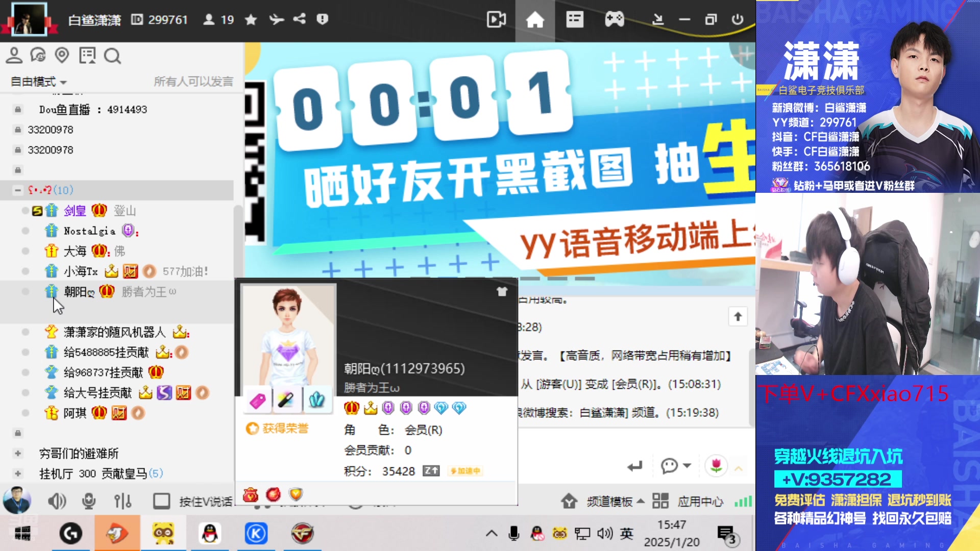Image resolution: width=980 pixels, height=551 pixels.
Task: Open the user contacts icon in sidebar
Action: click(14, 55)
